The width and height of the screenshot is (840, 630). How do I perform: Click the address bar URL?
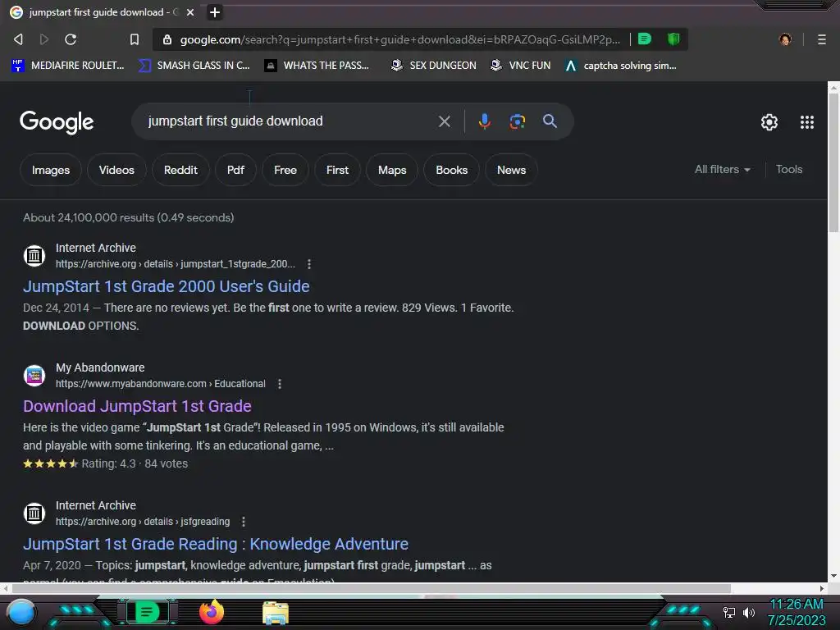click(399, 39)
